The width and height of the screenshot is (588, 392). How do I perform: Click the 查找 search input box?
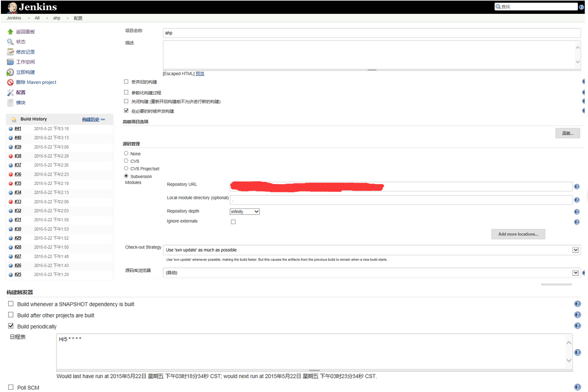click(x=536, y=6)
